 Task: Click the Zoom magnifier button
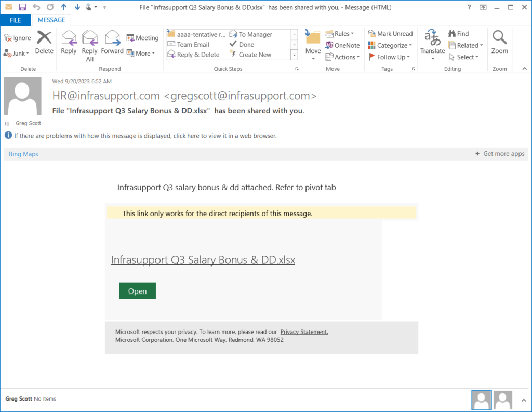pos(499,42)
